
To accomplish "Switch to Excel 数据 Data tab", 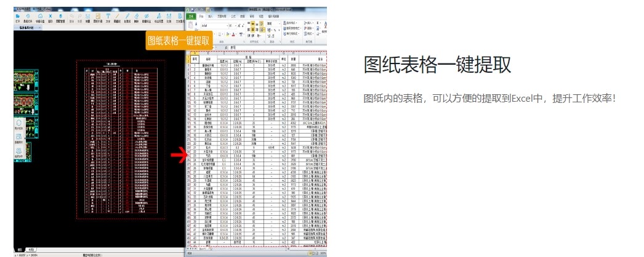I will pos(243,17).
